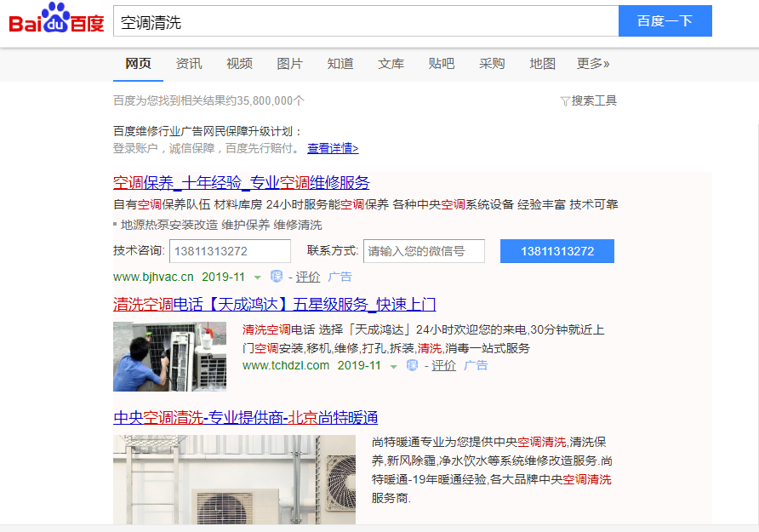Viewport: 759px width, 532px height.
Task: Open result 空调保养_十年经验_专业空调维修服务
Action: (242, 182)
